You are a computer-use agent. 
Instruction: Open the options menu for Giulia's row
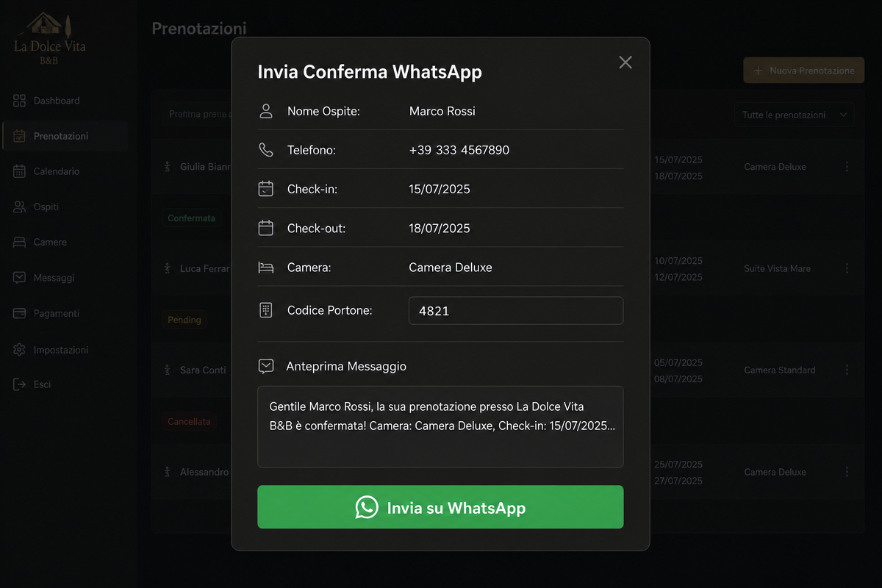[x=847, y=167]
